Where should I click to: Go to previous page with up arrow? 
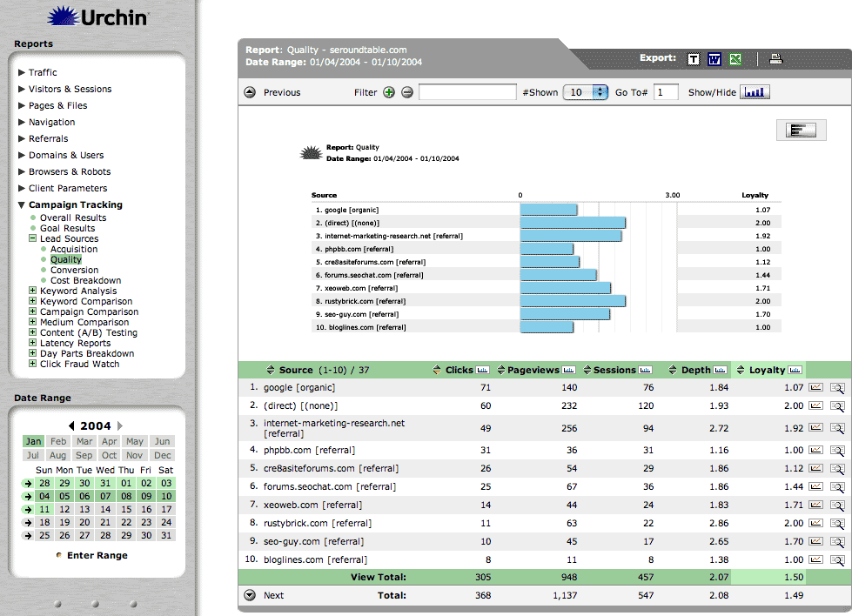point(250,92)
